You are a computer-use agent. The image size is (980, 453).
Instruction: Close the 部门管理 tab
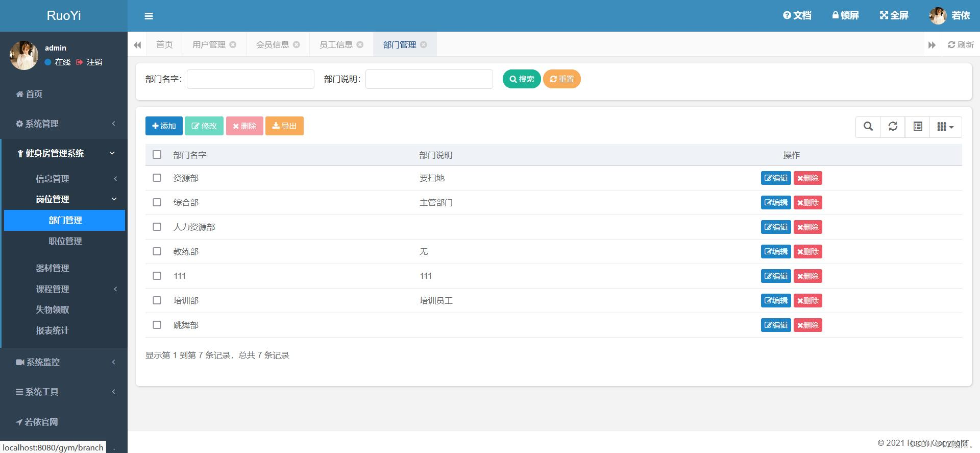(424, 44)
